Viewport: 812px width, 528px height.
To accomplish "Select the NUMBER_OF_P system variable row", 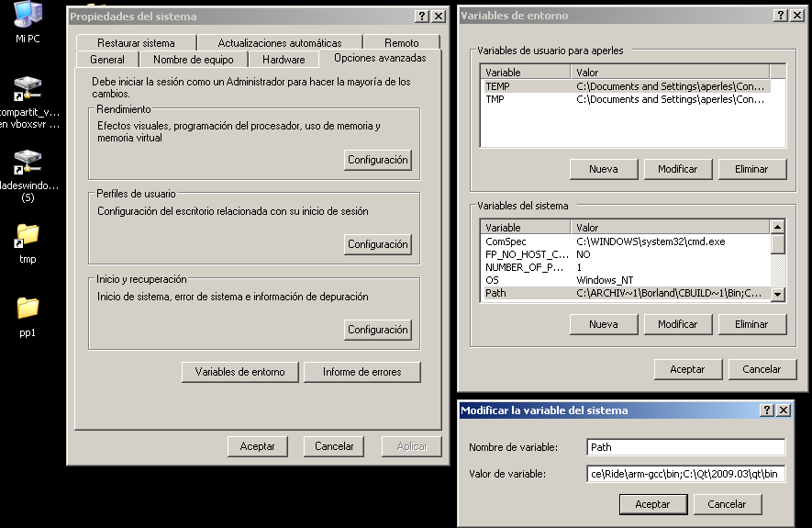I will click(x=627, y=267).
